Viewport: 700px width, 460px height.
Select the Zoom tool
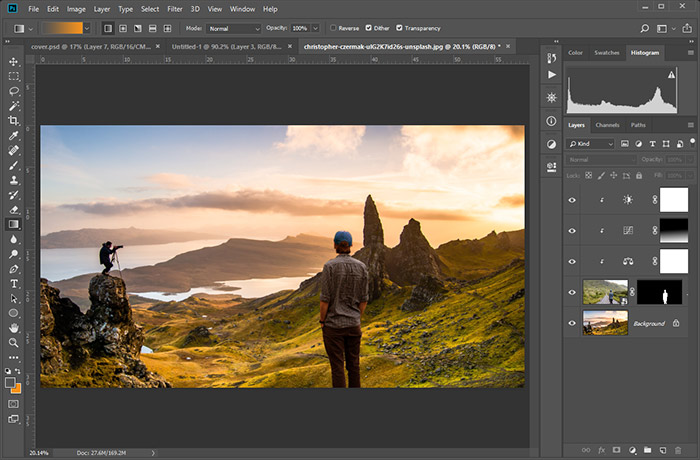coord(14,342)
